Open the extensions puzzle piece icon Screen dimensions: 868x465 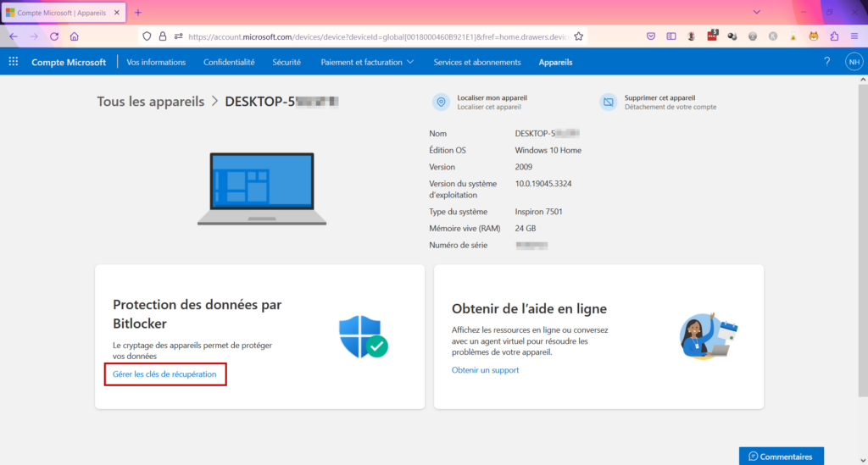tap(834, 36)
